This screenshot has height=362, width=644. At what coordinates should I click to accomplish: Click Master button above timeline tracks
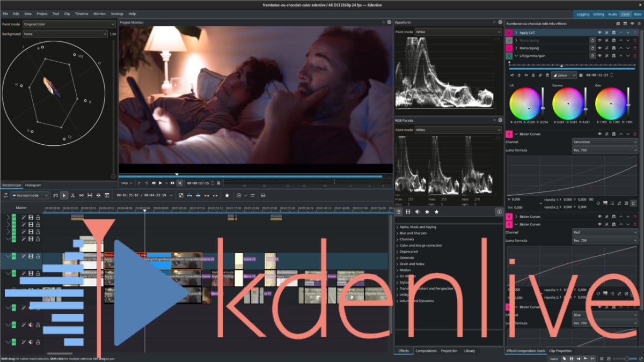21,208
